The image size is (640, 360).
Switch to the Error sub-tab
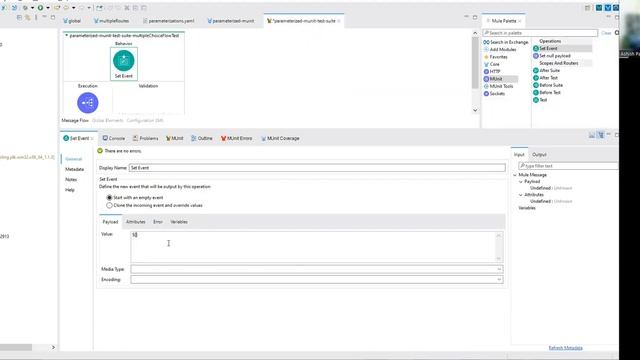tap(158, 222)
